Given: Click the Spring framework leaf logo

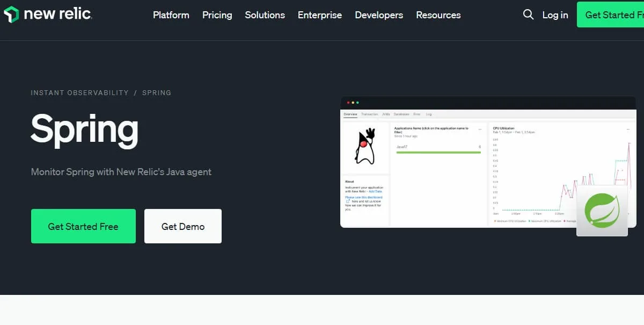Looking at the screenshot, I should click(602, 210).
